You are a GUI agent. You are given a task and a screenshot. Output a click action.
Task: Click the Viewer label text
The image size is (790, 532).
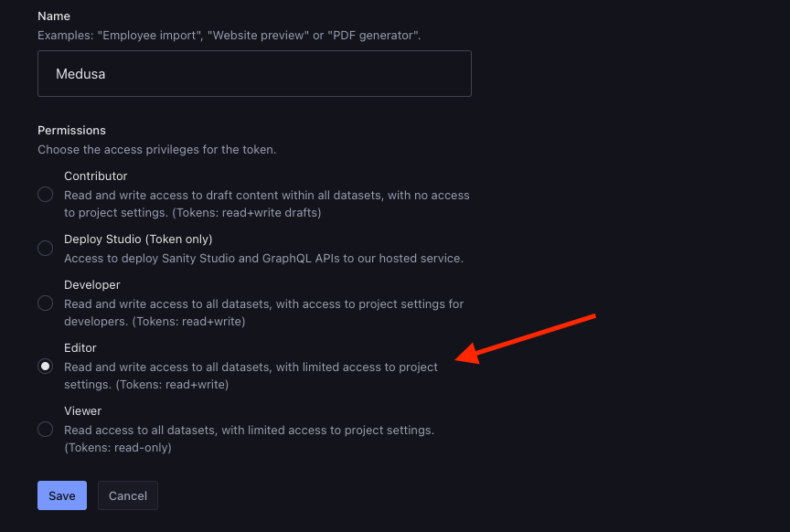point(82,410)
